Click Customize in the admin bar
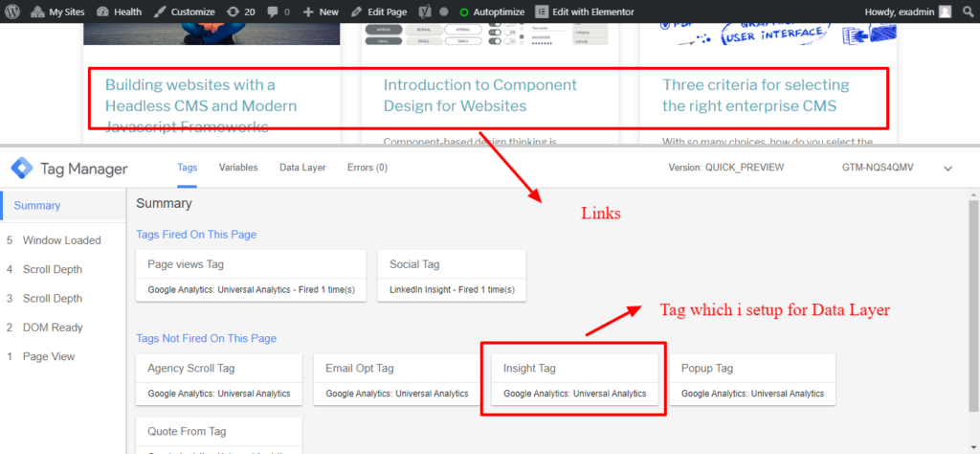The height and width of the screenshot is (454, 980). pyautogui.click(x=185, y=11)
